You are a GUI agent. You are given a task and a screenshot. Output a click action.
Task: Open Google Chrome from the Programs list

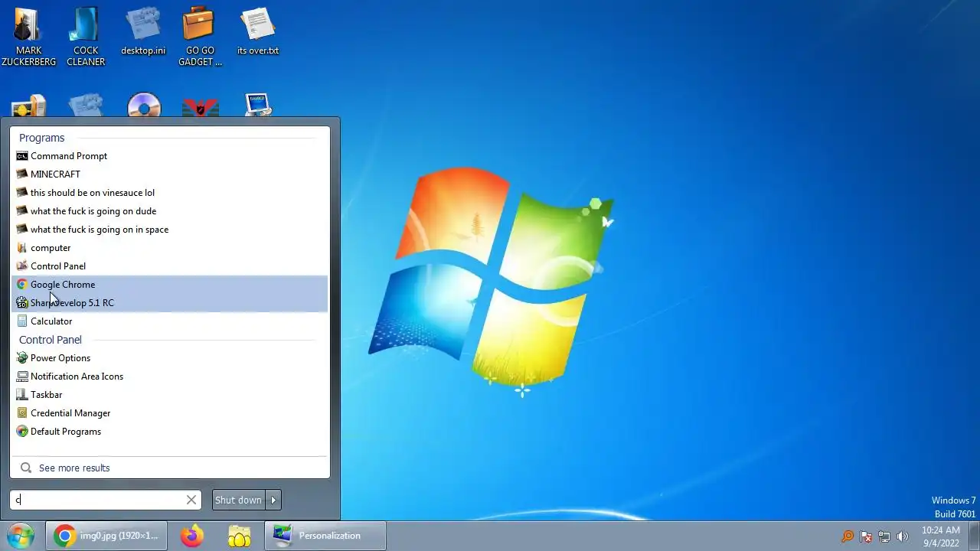pyautogui.click(x=170, y=285)
